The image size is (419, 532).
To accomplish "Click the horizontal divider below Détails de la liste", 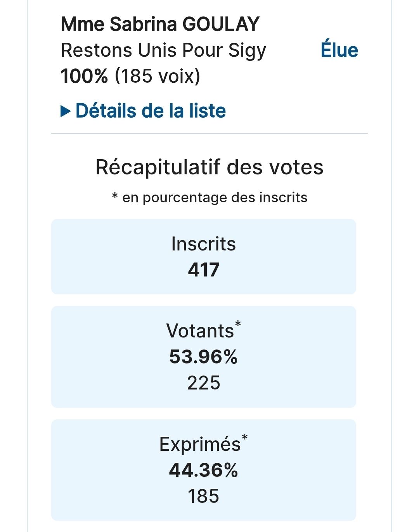I will pos(209,133).
